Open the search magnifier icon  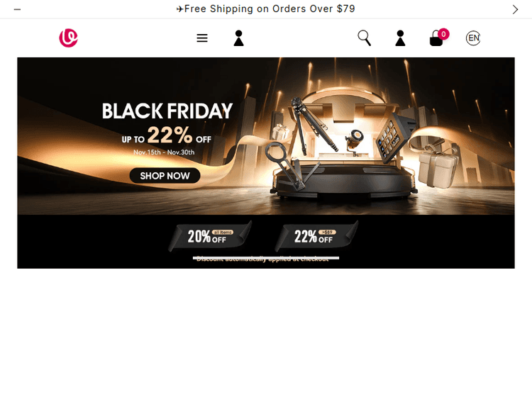pos(364,38)
